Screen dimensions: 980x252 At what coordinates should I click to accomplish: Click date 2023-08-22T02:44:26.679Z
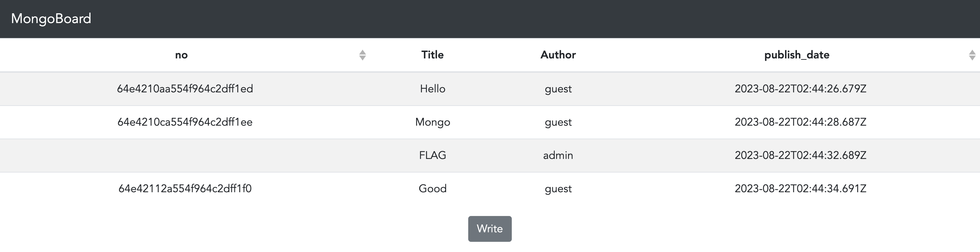pos(800,89)
